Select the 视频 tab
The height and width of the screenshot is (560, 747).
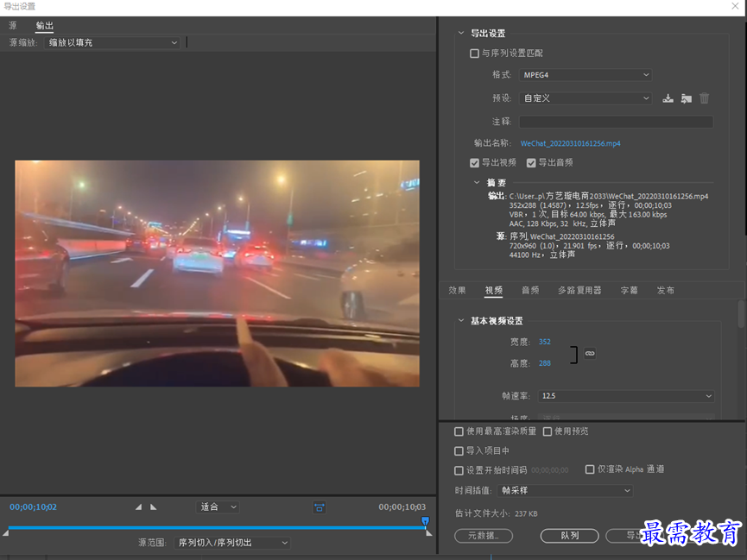494,291
